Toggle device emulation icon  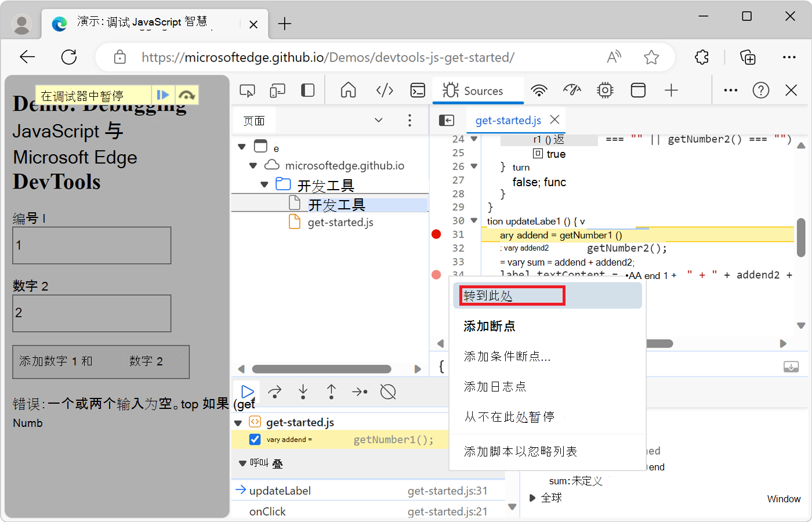(x=277, y=90)
